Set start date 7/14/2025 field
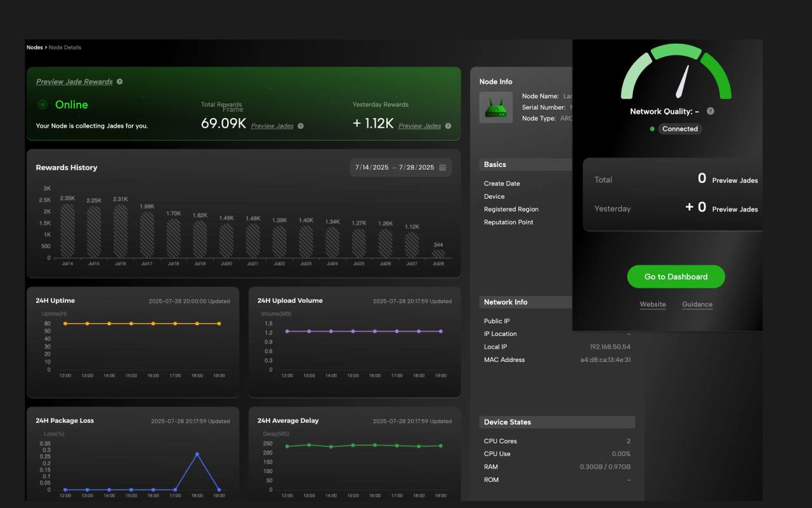This screenshot has width=812, height=508. 372,168
